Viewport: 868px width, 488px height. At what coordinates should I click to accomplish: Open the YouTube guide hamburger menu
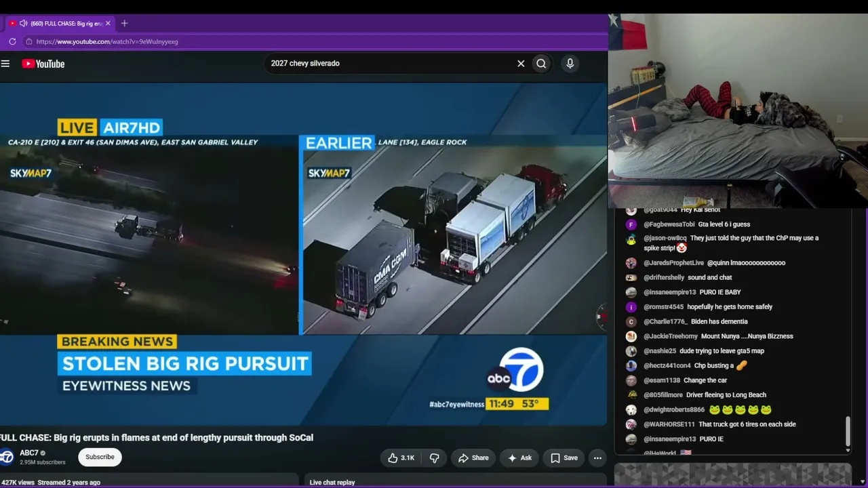coord(5,64)
